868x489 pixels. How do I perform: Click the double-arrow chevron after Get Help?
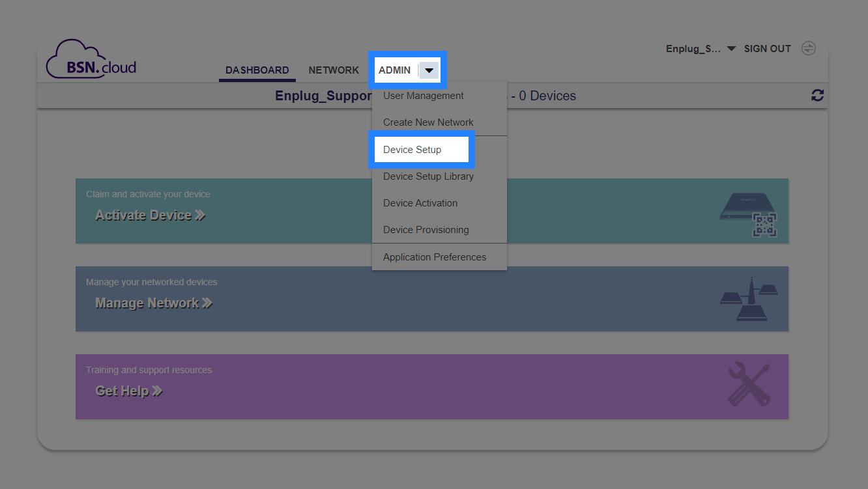(x=157, y=391)
